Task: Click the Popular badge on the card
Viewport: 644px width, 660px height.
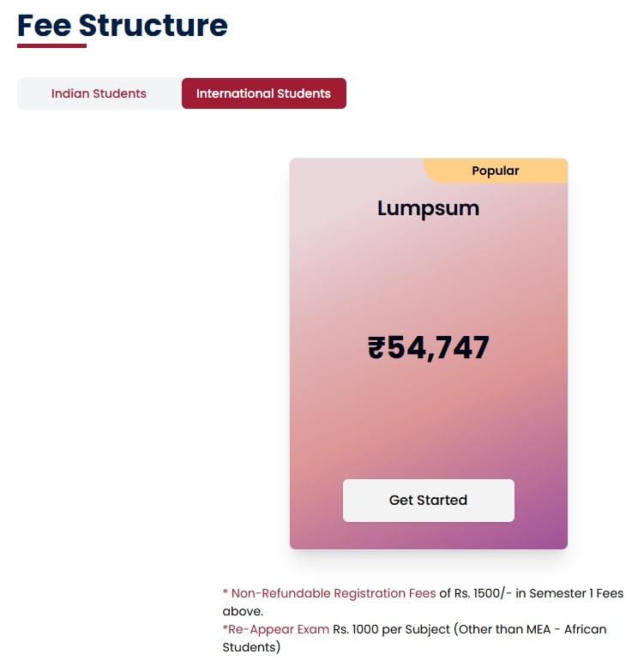Action: tap(495, 171)
